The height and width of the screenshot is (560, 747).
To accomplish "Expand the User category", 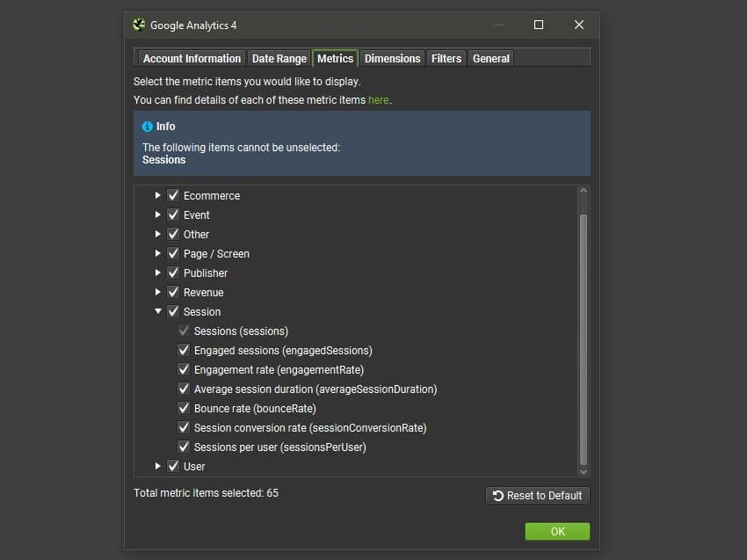I will click(157, 466).
